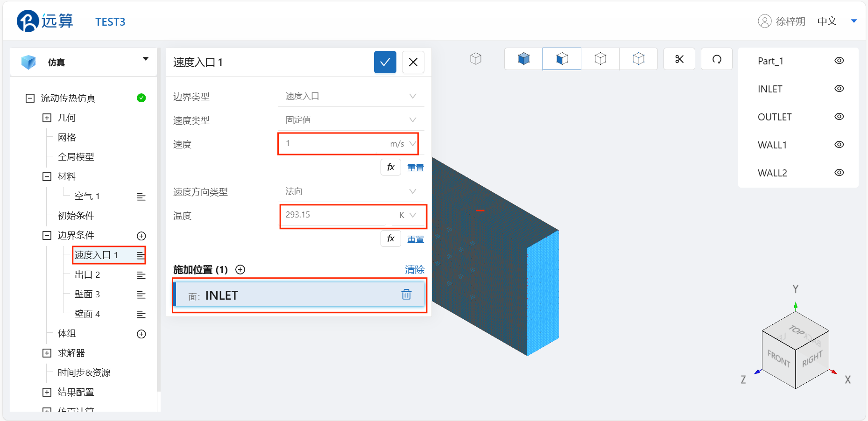
Task: Clear applied locations with 清除
Action: tap(415, 269)
